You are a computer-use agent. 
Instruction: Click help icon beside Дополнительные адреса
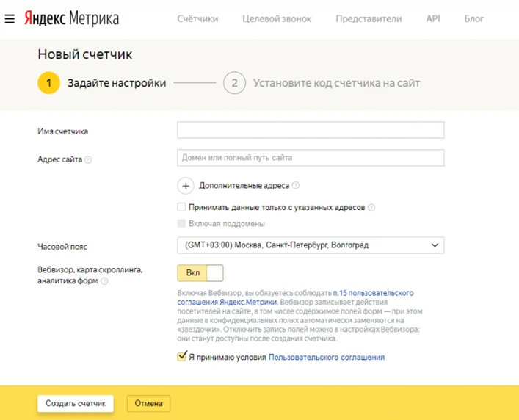click(296, 186)
